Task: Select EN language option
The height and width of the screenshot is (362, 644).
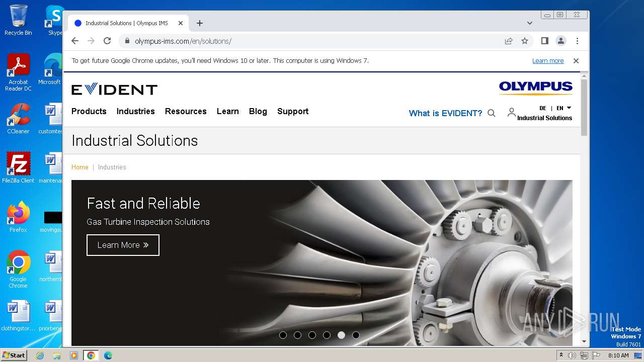Action: 559,108
